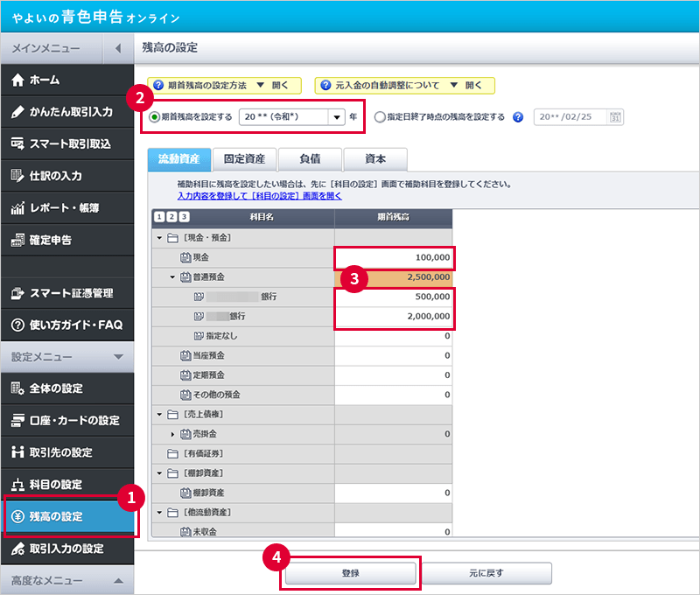Select 指定日終了時点の残高を設定する radio button

[x=380, y=117]
